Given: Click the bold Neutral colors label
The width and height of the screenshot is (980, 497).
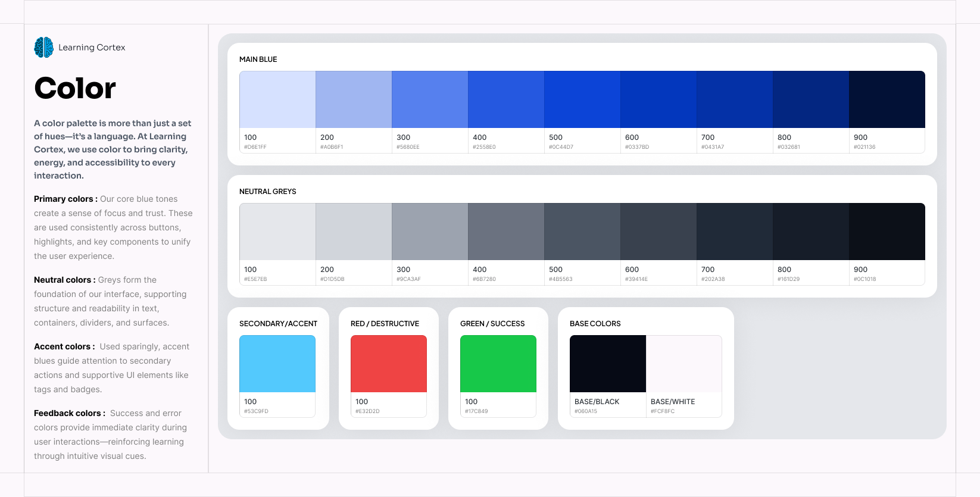Looking at the screenshot, I should (x=64, y=280).
